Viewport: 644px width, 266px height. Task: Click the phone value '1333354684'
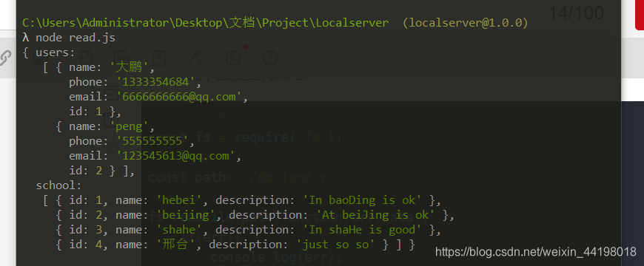coord(155,82)
